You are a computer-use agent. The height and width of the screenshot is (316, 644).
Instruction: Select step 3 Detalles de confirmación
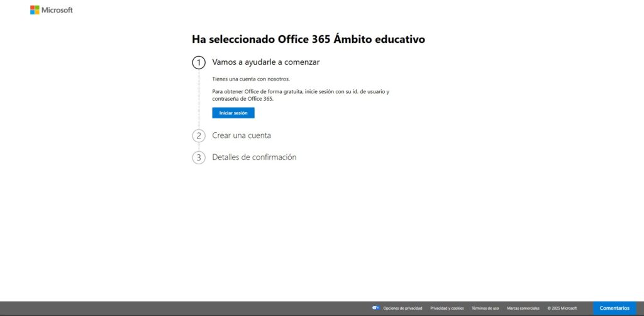[x=254, y=157]
